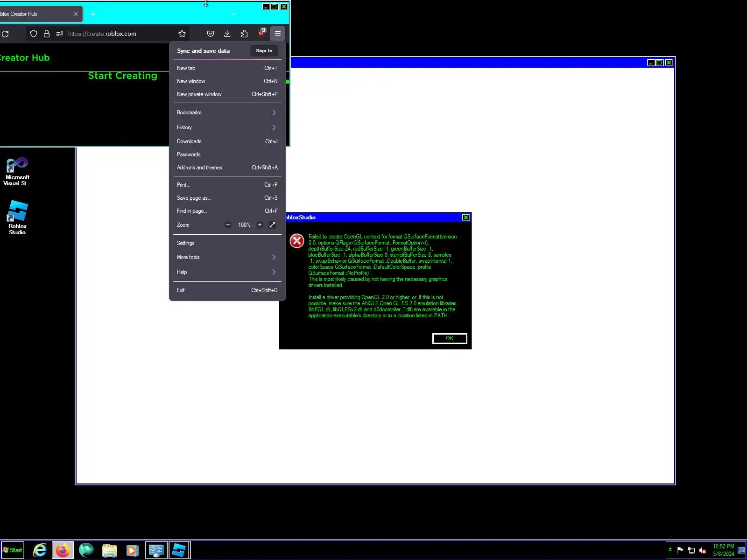Maximize the Firefox window
747x560 pixels.
[275, 7]
